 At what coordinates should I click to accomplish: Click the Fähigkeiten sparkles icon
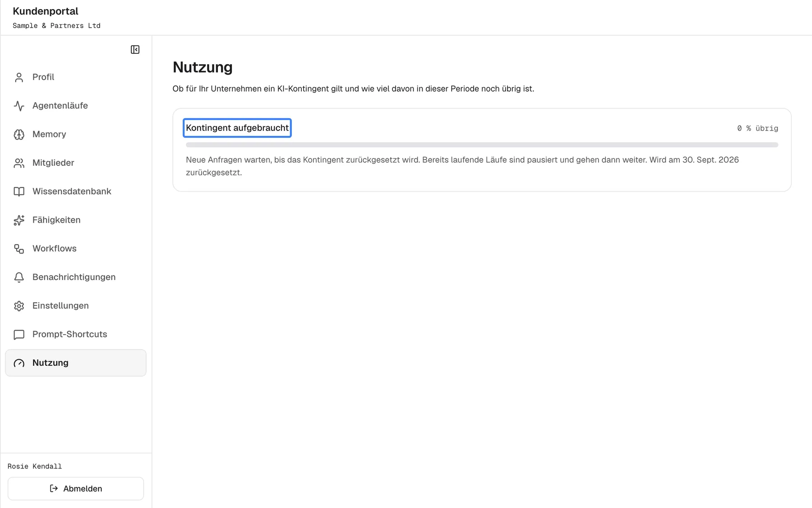(x=19, y=220)
